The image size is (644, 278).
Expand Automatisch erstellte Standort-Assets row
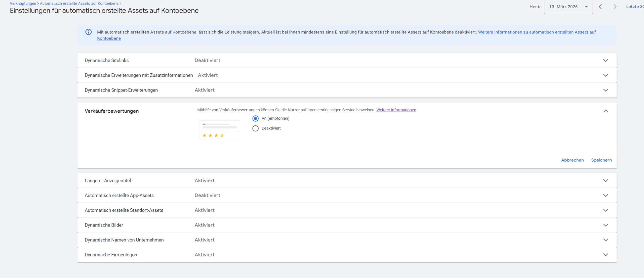click(x=606, y=210)
